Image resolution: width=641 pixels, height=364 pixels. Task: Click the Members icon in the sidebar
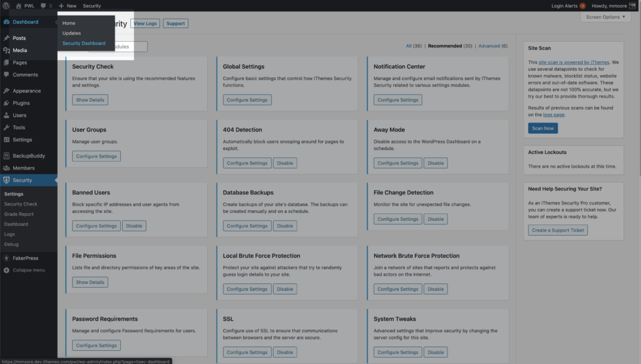tap(6, 168)
